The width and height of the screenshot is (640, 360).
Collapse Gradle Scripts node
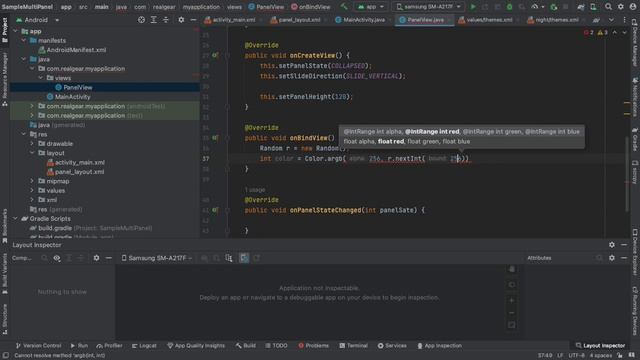point(15,219)
